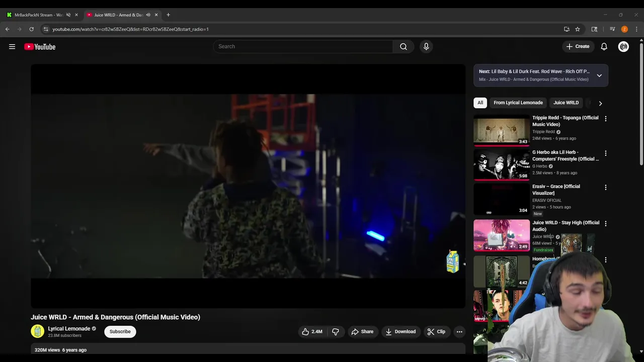Click 2.4M like count
The height and width of the screenshot is (362, 644).
point(317,332)
